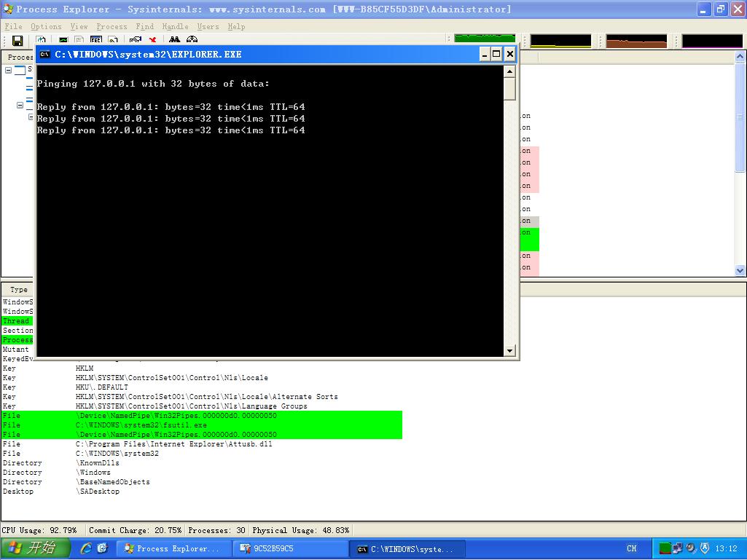Switch to the 9C52B59C5 taskbar button
747x560 pixels.
(290, 549)
